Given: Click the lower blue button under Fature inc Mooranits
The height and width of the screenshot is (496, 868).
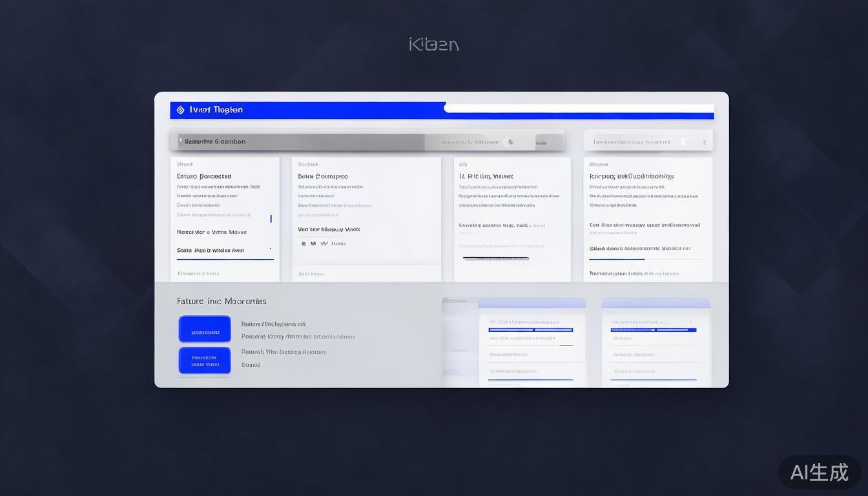Looking at the screenshot, I should (205, 360).
